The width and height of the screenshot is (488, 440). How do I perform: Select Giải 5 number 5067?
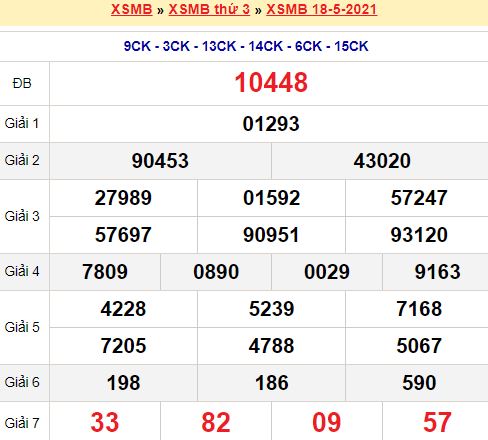[419, 346]
